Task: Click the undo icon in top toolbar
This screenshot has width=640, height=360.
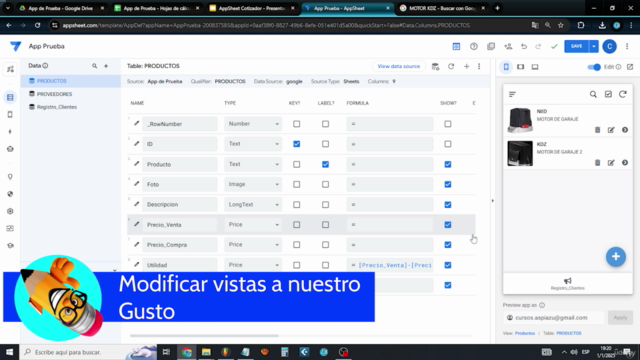Action: (x=524, y=47)
